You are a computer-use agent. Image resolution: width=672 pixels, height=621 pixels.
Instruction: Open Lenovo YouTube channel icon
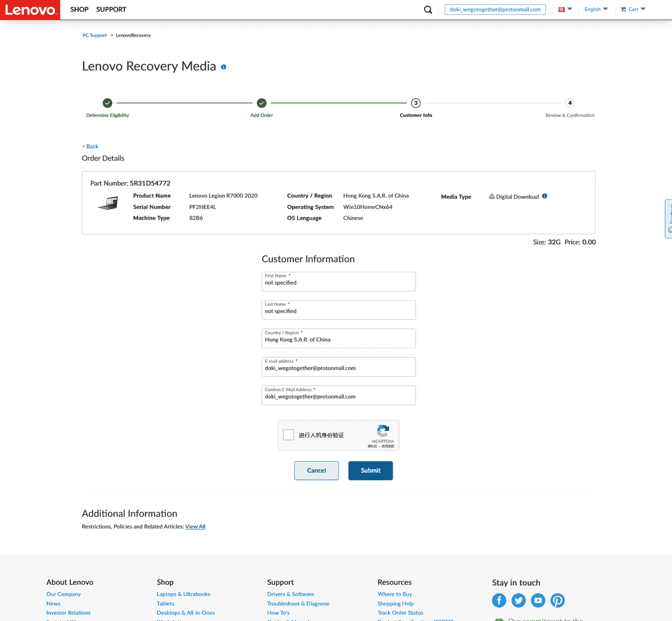point(538,600)
